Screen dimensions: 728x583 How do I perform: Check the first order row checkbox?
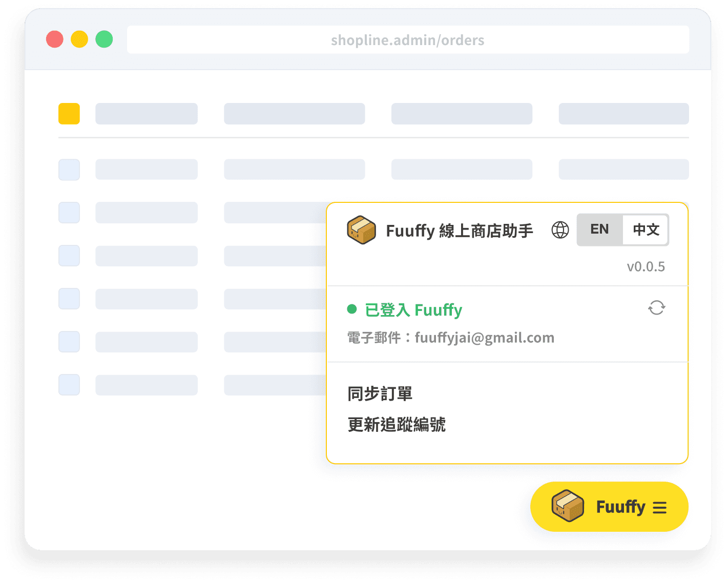click(69, 170)
